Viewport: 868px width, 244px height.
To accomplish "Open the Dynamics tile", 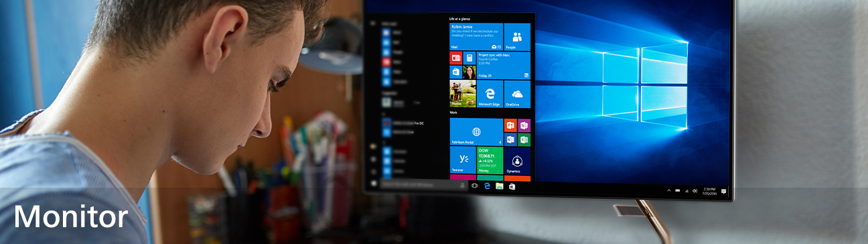I will click(x=516, y=161).
